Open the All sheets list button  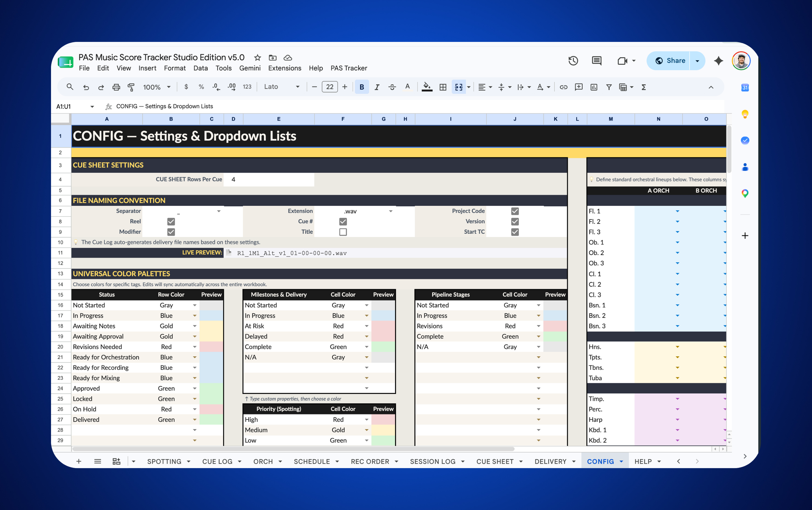coord(97,462)
